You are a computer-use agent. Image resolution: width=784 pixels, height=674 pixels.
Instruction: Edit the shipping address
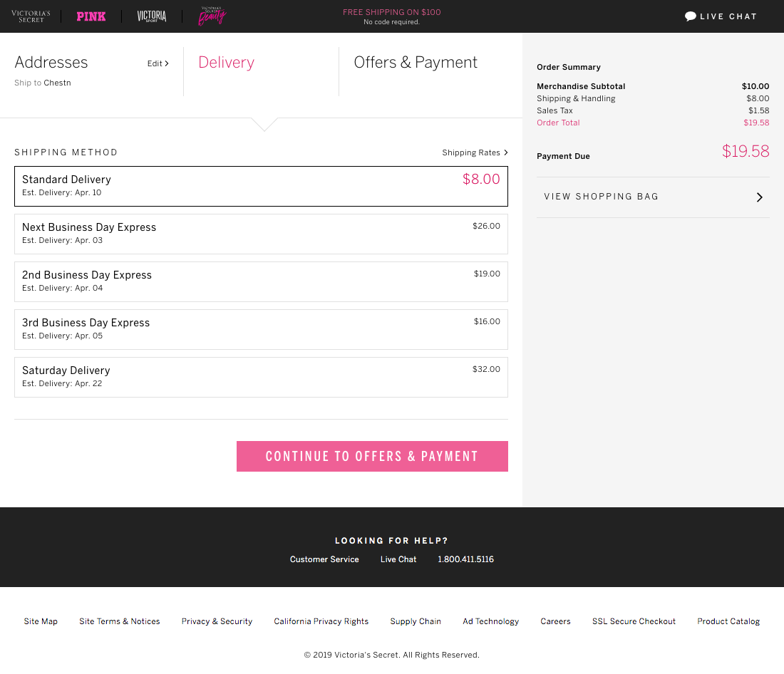(x=158, y=63)
